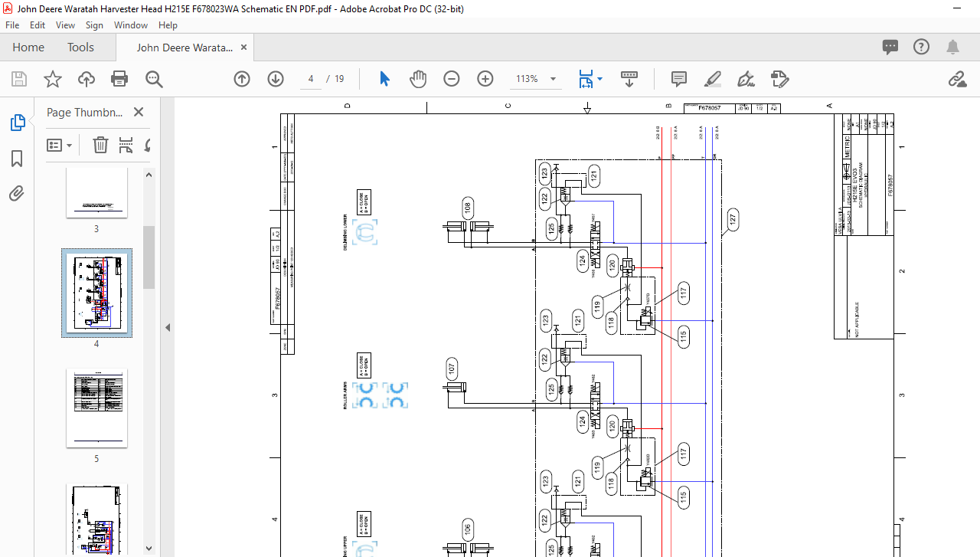Open the View menu
This screenshot has height=557, width=980.
click(x=65, y=25)
